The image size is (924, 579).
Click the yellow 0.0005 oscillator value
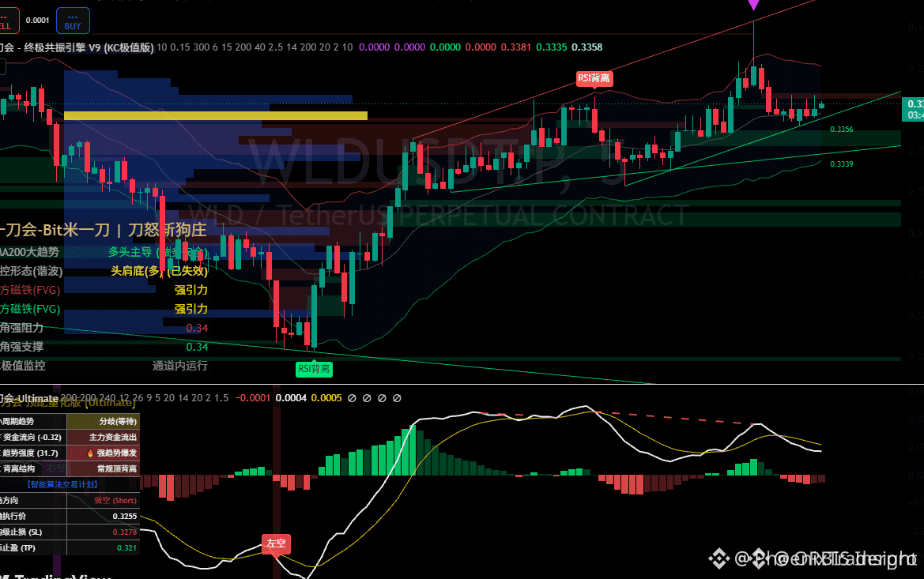326,398
